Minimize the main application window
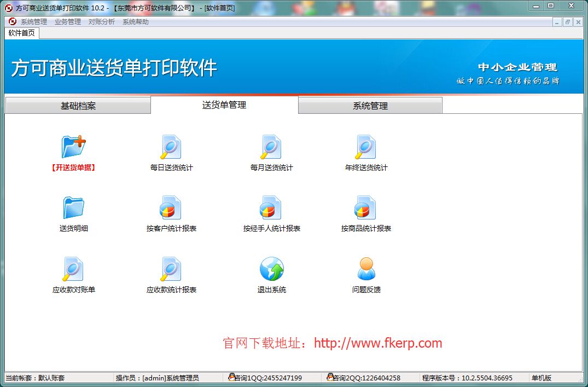This screenshot has height=387, width=588. [536, 6]
